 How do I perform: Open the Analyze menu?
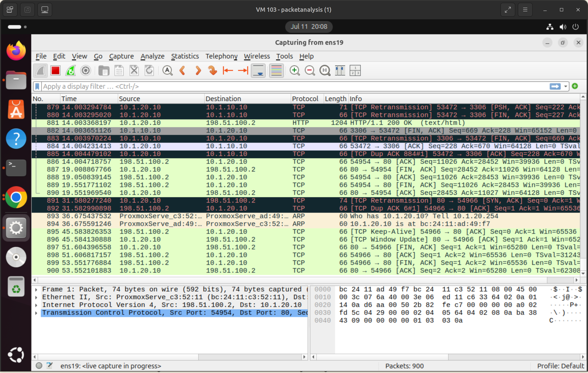pyautogui.click(x=152, y=56)
